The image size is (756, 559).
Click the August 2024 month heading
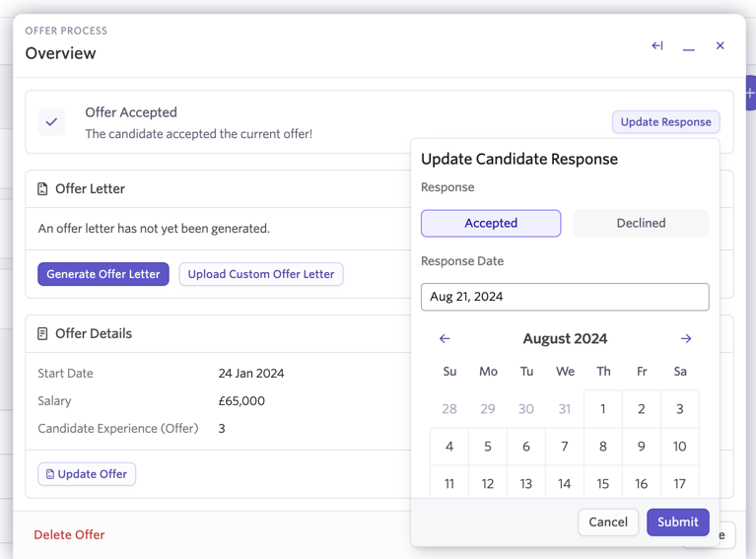click(x=565, y=338)
